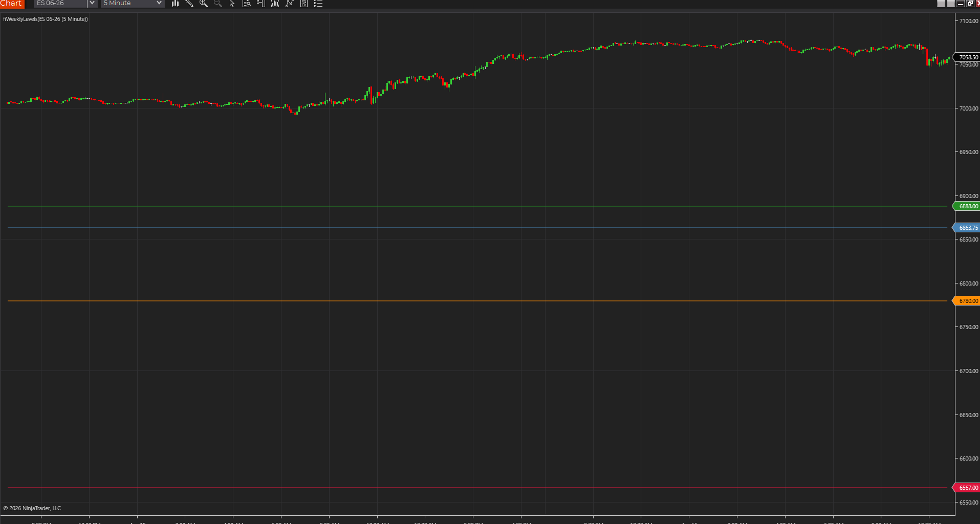This screenshot has height=524, width=980.
Task: Click the bar analysis toolbar icon
Action: [275, 4]
